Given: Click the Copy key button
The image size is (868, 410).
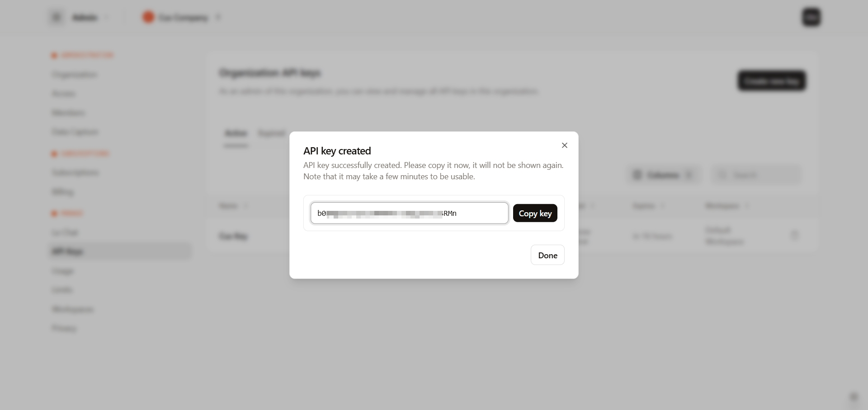Looking at the screenshot, I should (x=535, y=214).
